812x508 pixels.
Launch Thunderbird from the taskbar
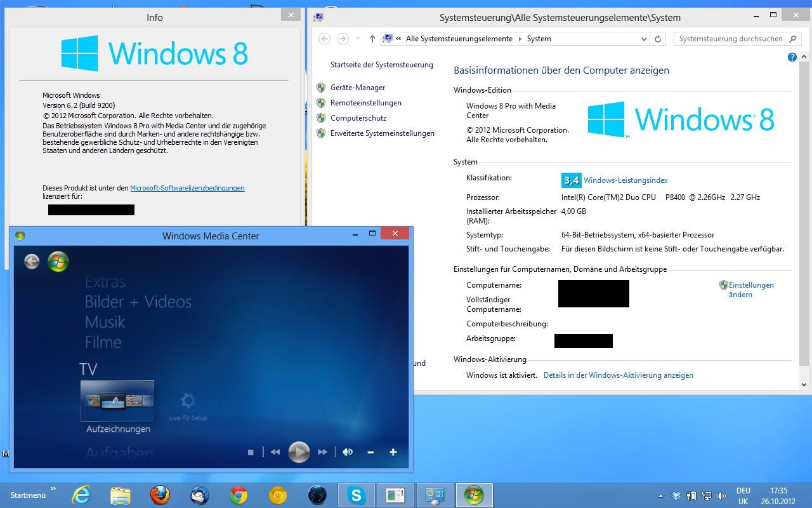199,495
